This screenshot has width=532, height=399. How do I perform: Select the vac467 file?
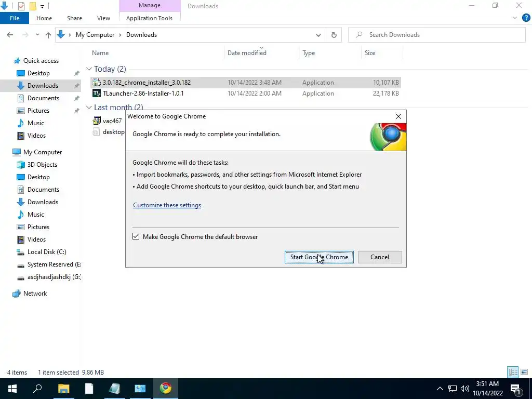(112, 121)
